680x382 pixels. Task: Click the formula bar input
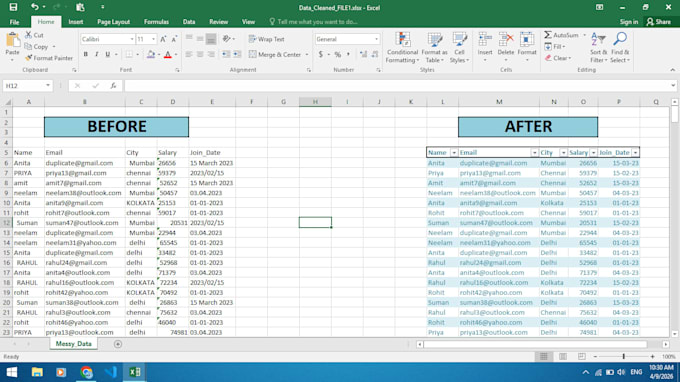398,86
